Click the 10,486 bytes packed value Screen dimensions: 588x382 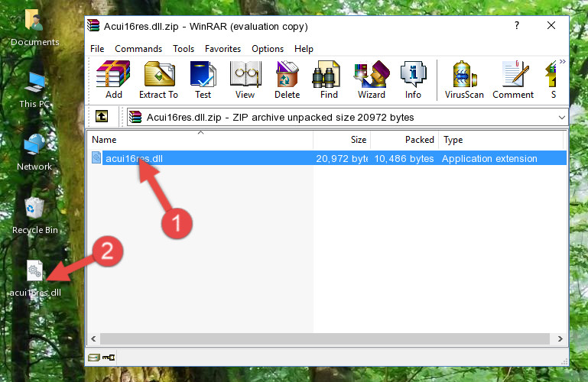click(404, 158)
